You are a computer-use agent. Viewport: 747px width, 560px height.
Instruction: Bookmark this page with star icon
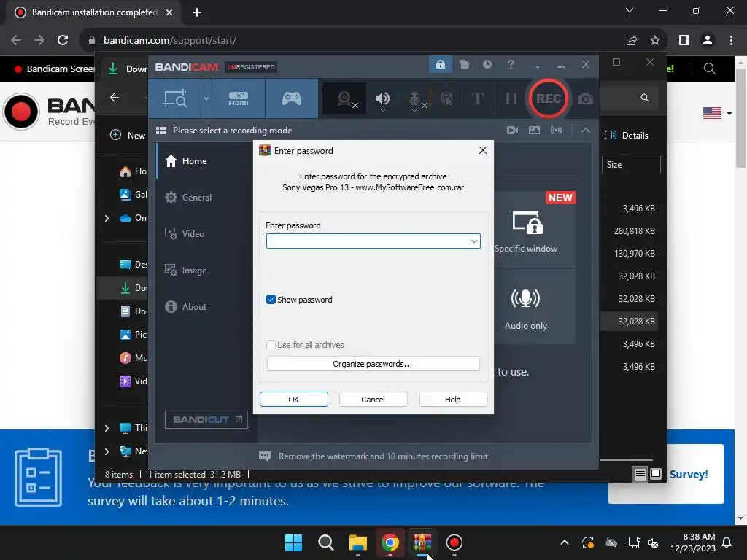pyautogui.click(x=655, y=41)
